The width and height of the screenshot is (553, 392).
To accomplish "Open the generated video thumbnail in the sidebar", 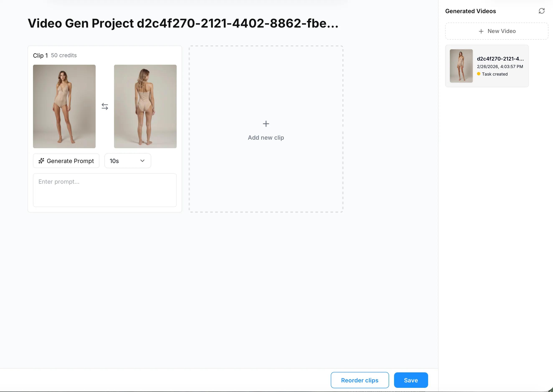I will tap(461, 66).
